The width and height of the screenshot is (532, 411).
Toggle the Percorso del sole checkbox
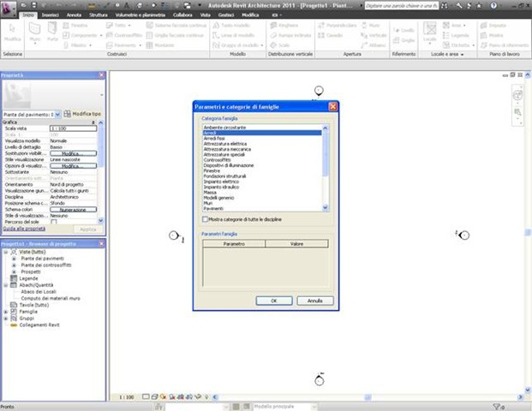tap(54, 222)
